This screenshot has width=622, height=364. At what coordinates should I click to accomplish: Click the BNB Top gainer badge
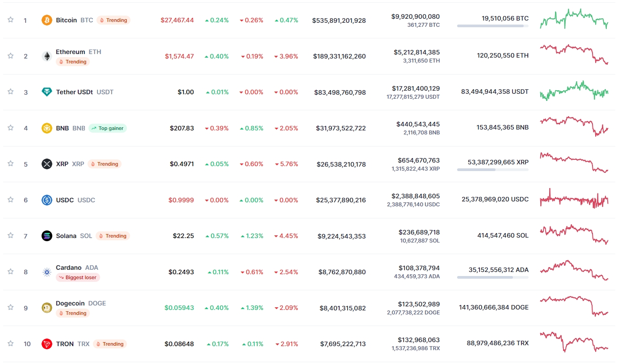[x=108, y=128]
